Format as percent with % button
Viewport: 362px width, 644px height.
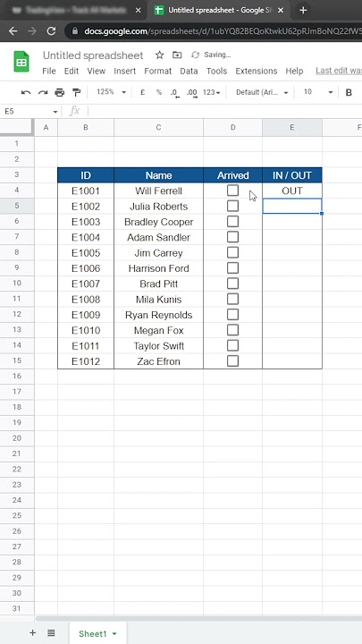click(159, 92)
